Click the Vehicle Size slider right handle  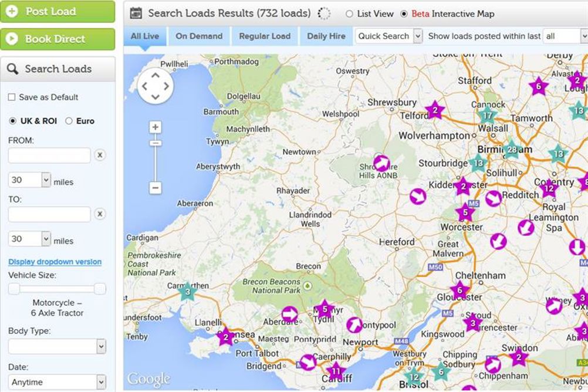pos(100,289)
